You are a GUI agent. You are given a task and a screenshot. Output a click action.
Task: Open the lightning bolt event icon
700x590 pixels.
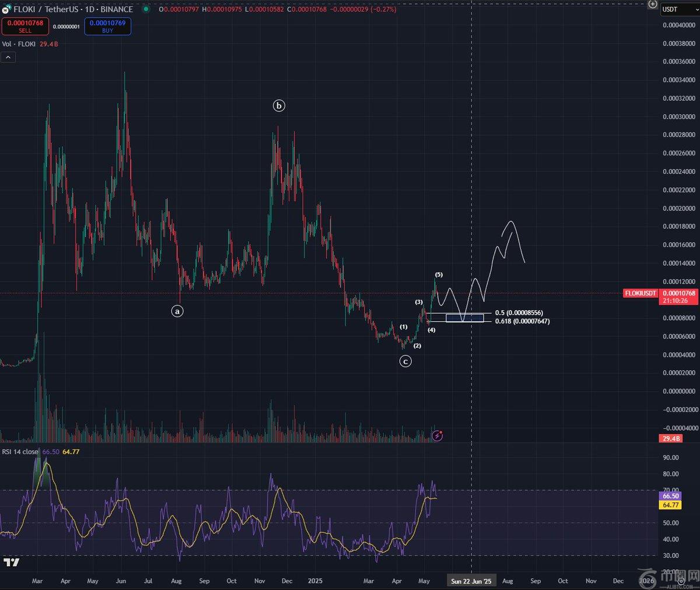[437, 436]
